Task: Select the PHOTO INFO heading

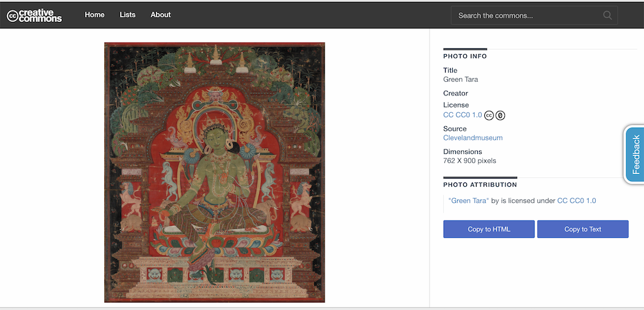Action: (x=465, y=56)
